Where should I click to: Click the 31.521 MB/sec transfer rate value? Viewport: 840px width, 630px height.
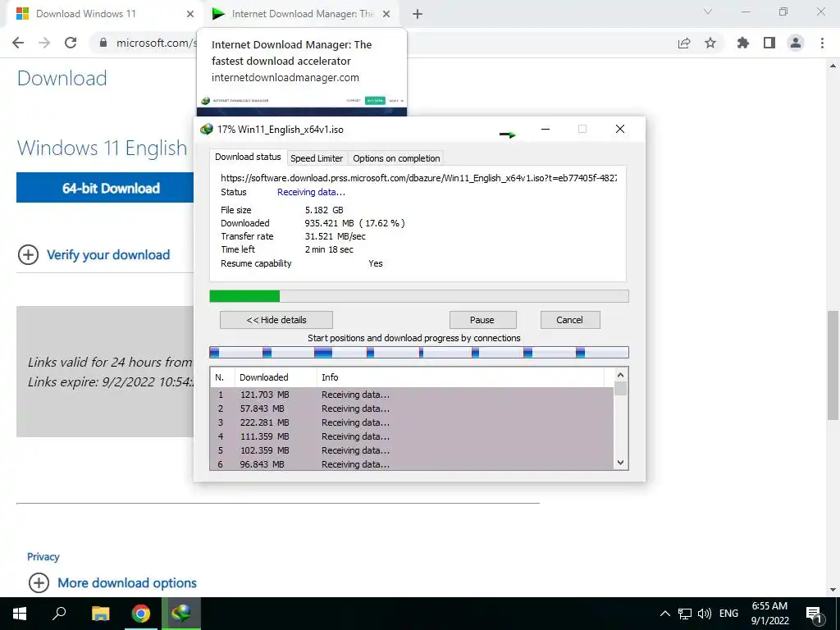pyautogui.click(x=336, y=236)
